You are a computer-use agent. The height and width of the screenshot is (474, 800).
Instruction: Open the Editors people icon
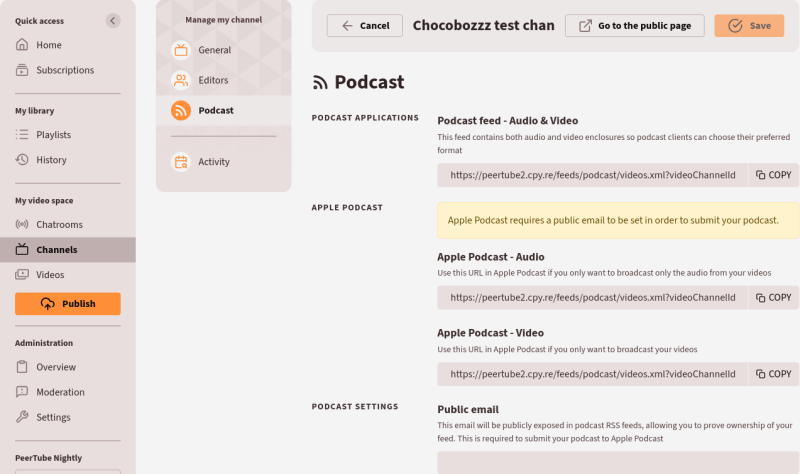coord(181,80)
